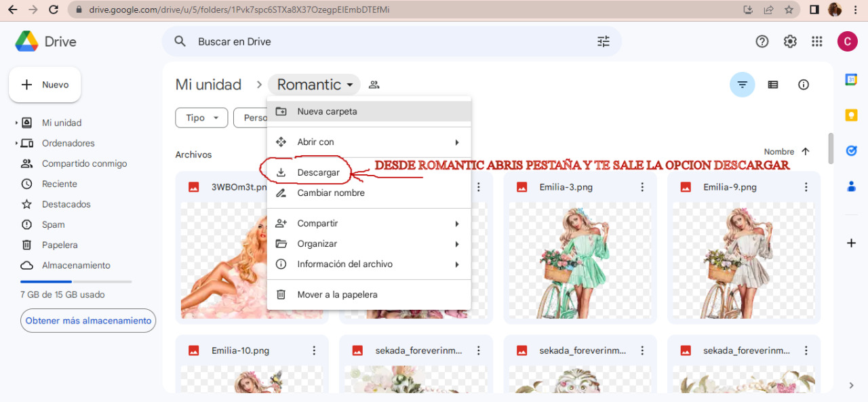This screenshot has width=868, height=402.
Task: Open Google Calendar side panel
Action: click(x=851, y=80)
